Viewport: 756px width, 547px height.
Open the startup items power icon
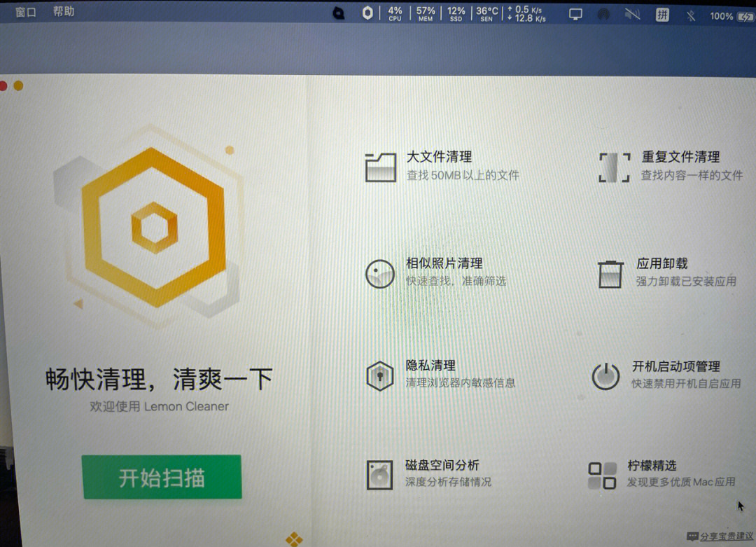pyautogui.click(x=605, y=376)
